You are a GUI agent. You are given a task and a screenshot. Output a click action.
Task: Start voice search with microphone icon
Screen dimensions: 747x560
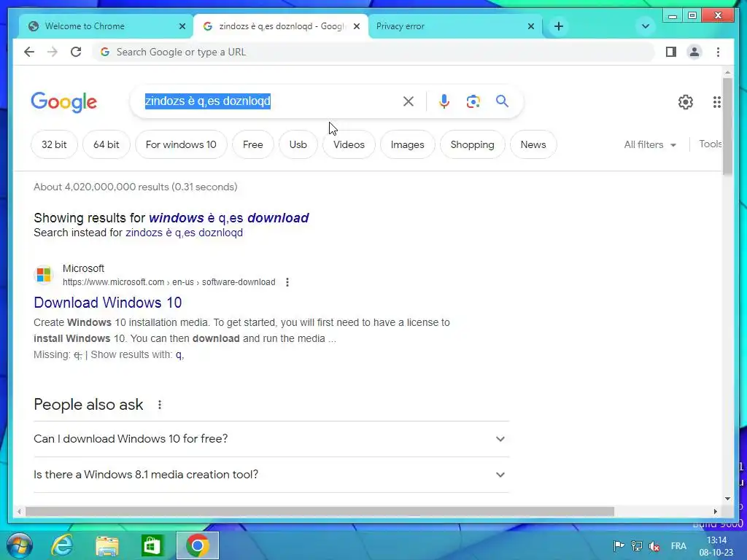[444, 101]
